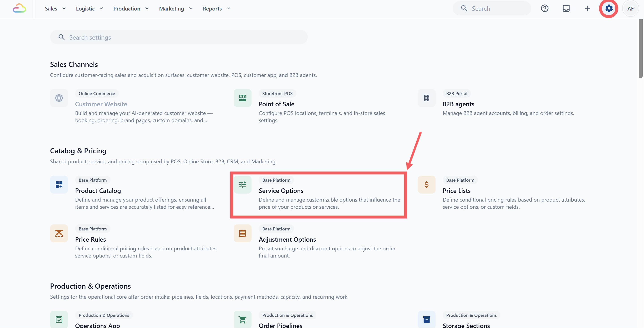Click the magnifier in the header Search
Screen dimensions: 644x328
464,8
